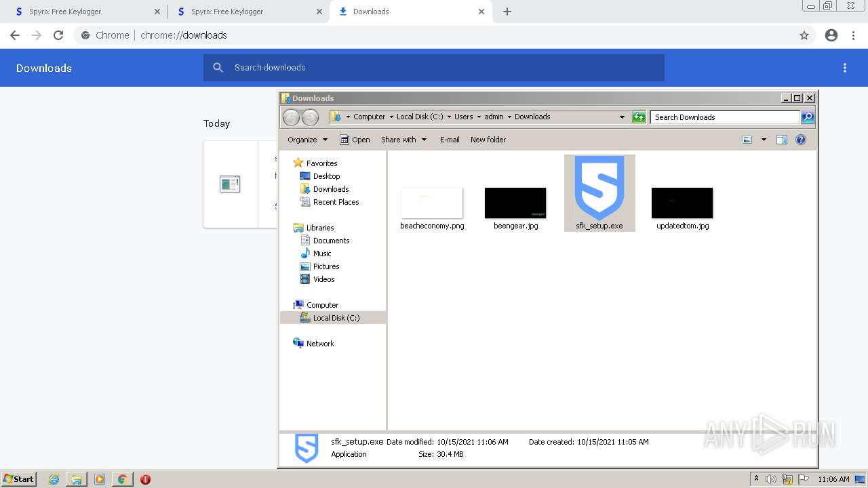Select sfk_setup.exe file icon
This screenshot has width=868, height=488.
click(599, 188)
